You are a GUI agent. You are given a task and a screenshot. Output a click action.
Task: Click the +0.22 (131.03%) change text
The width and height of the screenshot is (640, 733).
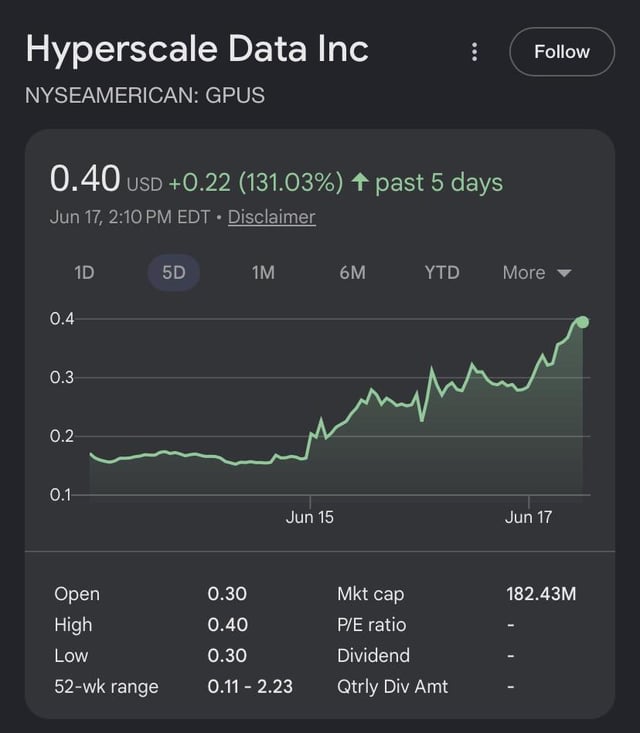pos(256,182)
